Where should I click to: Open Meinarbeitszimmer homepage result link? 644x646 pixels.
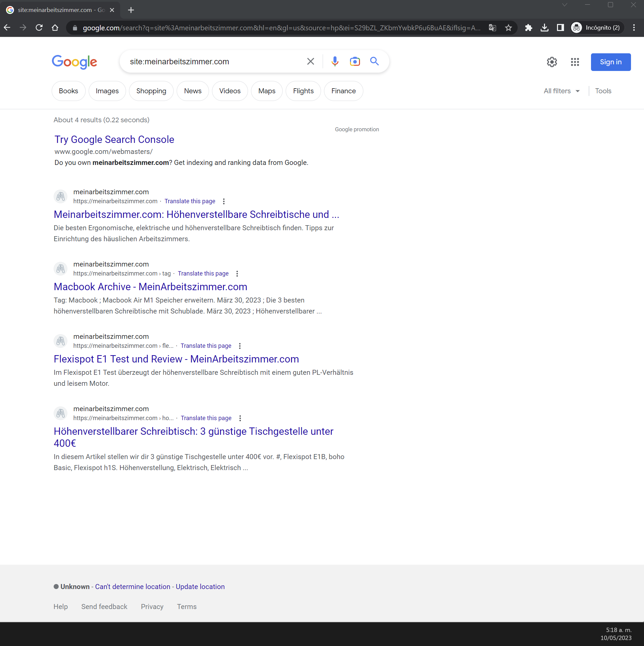point(196,214)
